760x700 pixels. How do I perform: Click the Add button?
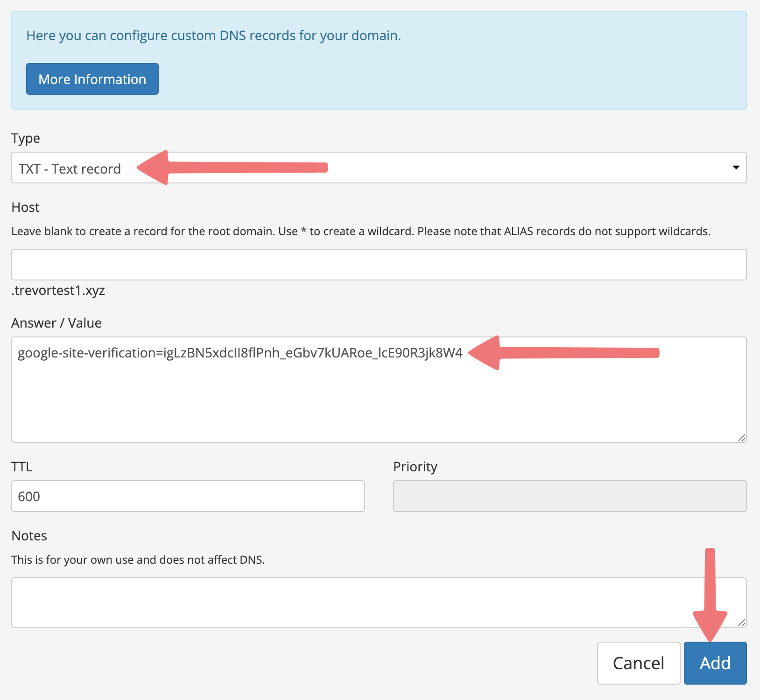(x=715, y=663)
